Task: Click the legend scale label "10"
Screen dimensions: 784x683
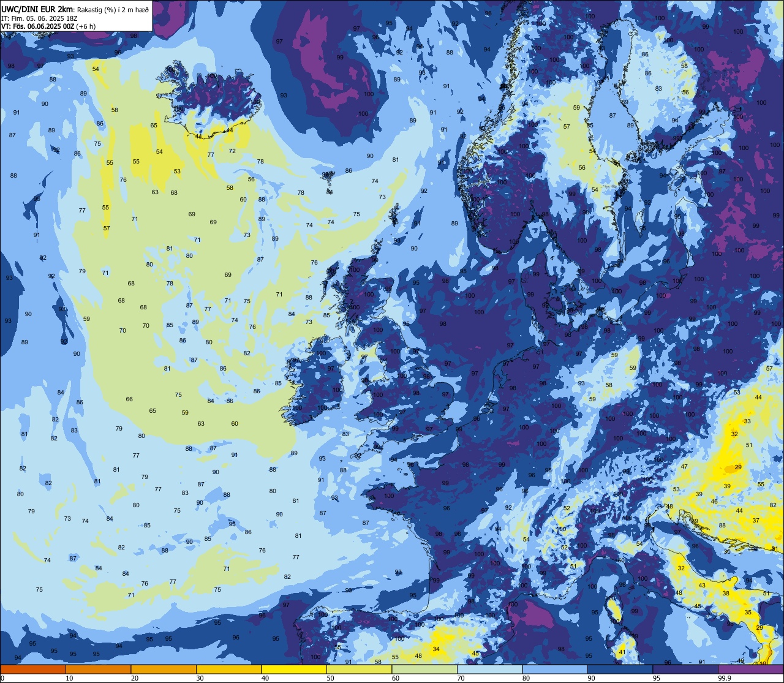Action: coord(69,678)
